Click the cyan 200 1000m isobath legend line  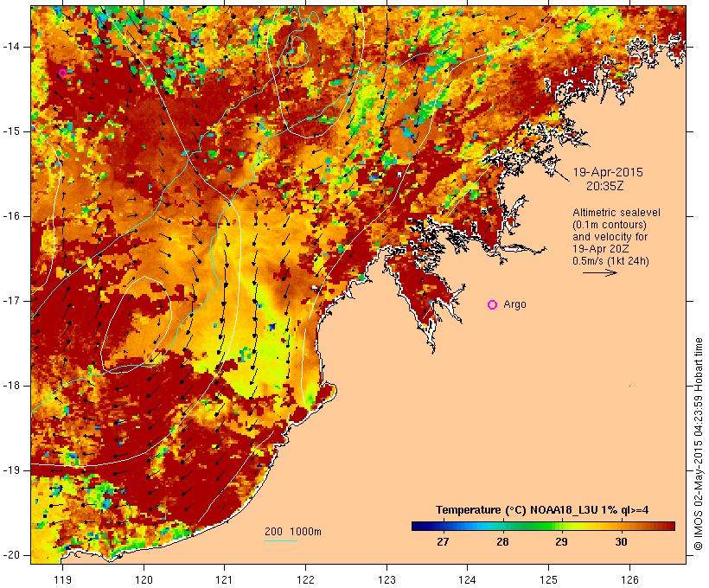click(281, 540)
